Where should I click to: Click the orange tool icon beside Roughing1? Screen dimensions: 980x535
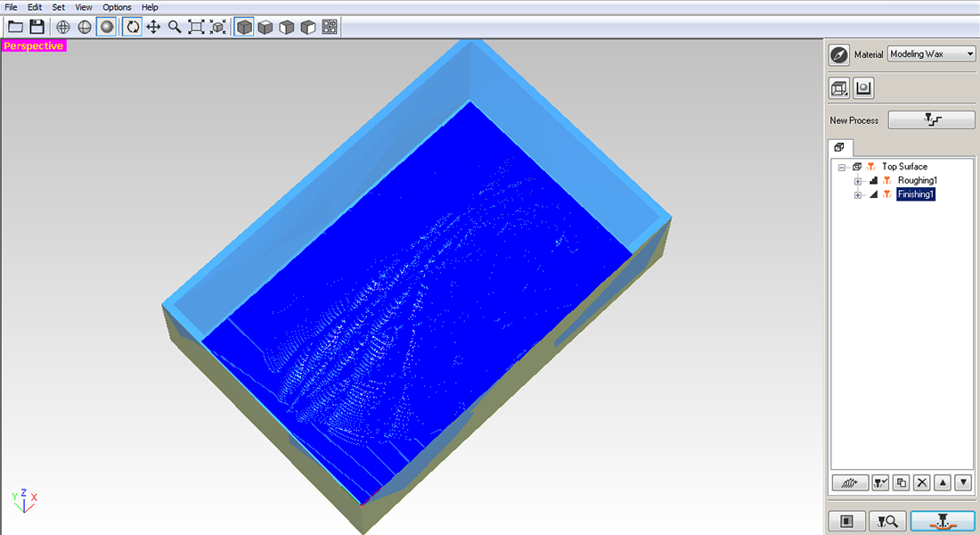click(x=886, y=180)
